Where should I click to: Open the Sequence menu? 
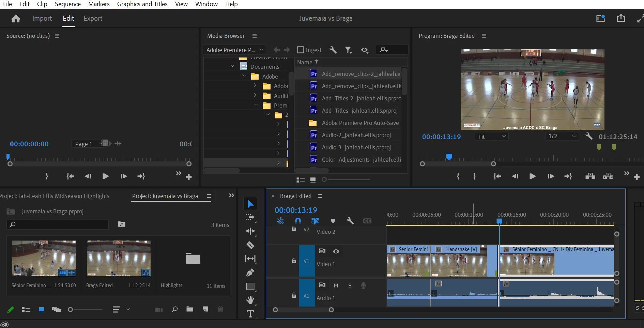tap(67, 4)
